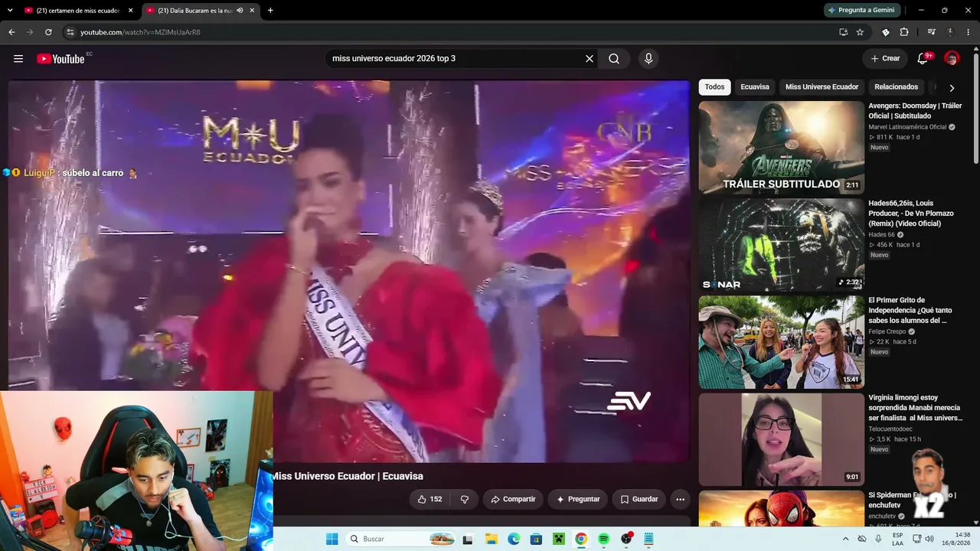This screenshot has height=551, width=980.
Task: Bookmark this page with the star
Action: pos(860,32)
